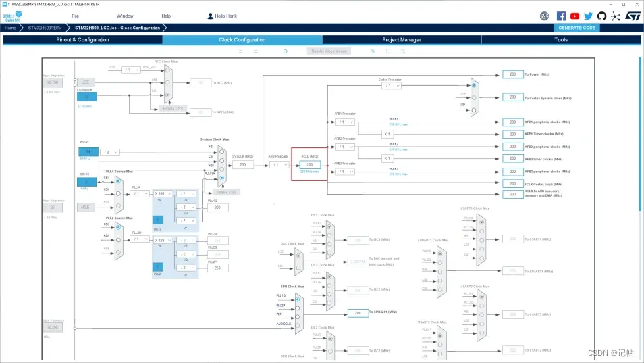Click the CSI RC source block
This screenshot has width=644, height=363.
[86, 182]
